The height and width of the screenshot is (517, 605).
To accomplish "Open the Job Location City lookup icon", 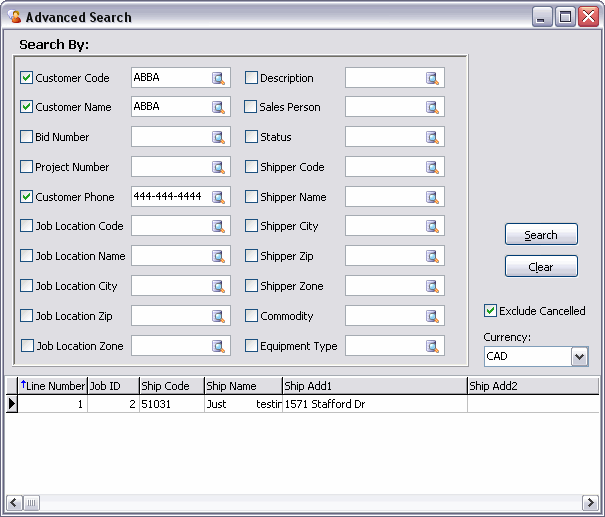I will click(218, 286).
